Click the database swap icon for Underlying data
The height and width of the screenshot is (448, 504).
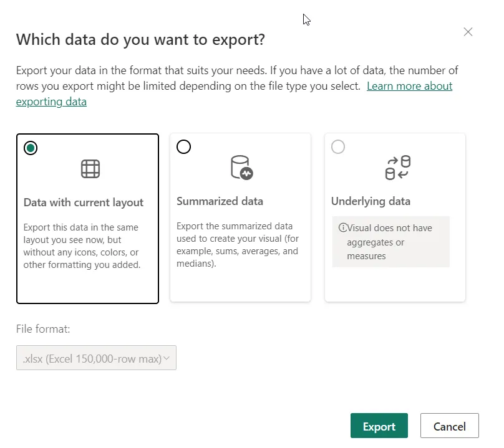(x=397, y=168)
